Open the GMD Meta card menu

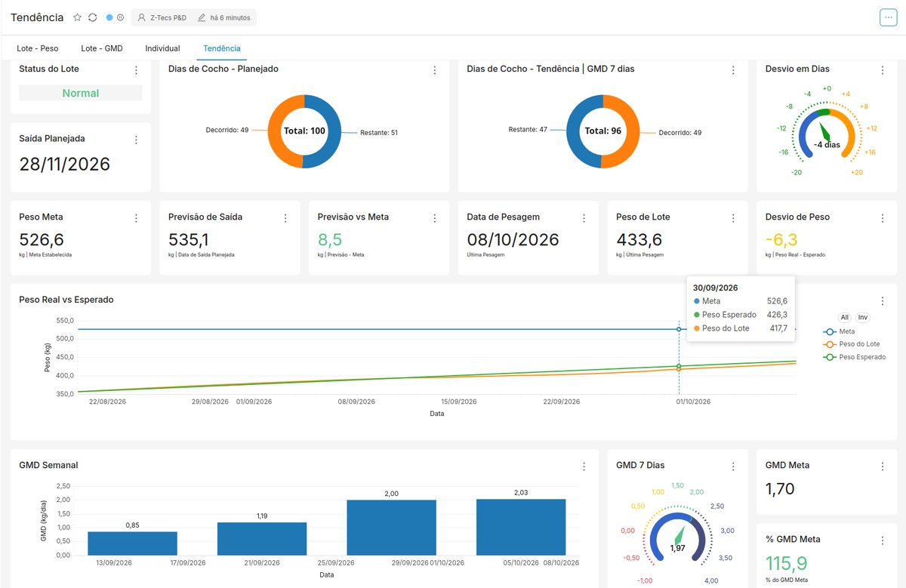coord(883,466)
